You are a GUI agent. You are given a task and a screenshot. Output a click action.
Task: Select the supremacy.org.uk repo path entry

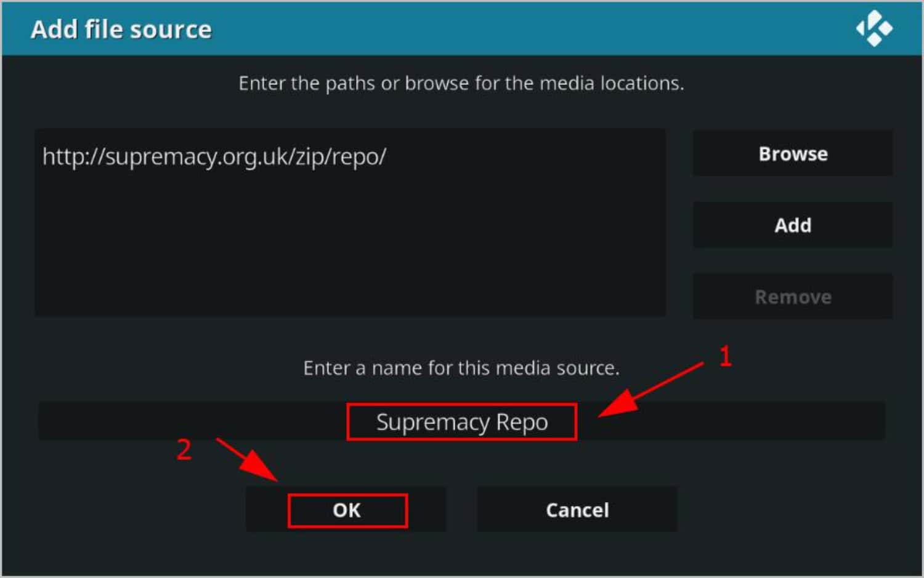pos(214,156)
